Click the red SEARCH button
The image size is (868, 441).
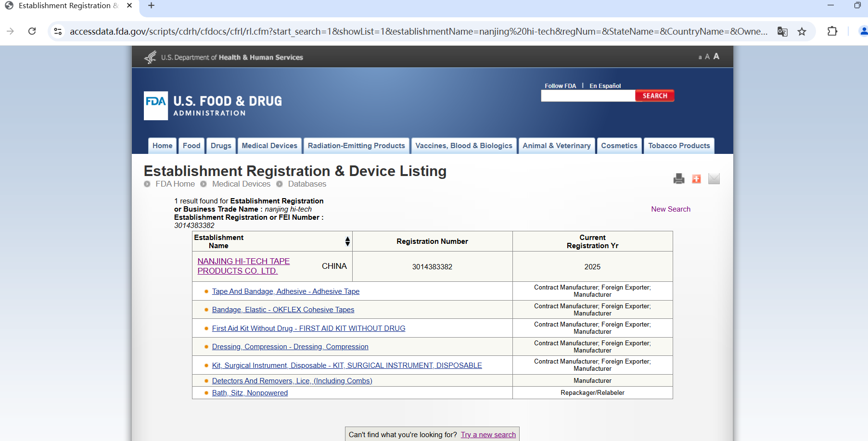(x=655, y=96)
